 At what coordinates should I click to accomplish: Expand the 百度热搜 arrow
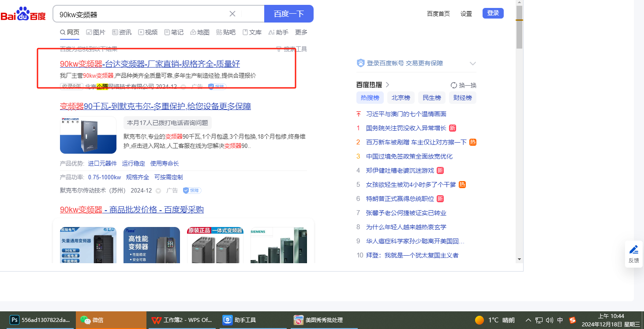(388, 85)
